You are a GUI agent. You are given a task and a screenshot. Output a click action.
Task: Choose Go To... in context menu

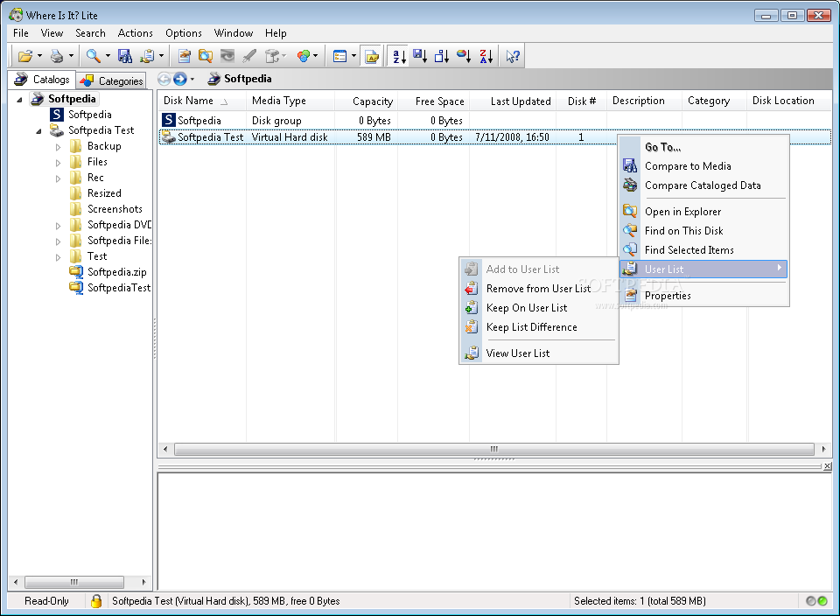click(x=703, y=147)
